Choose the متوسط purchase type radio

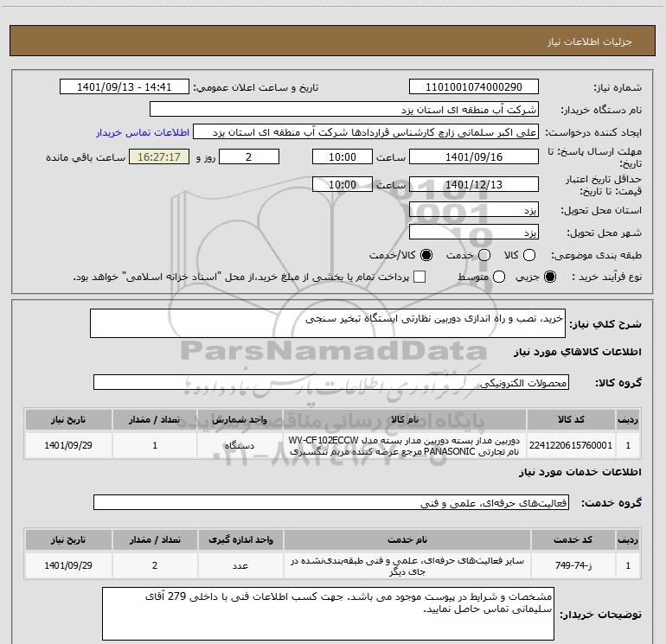pyautogui.click(x=499, y=277)
